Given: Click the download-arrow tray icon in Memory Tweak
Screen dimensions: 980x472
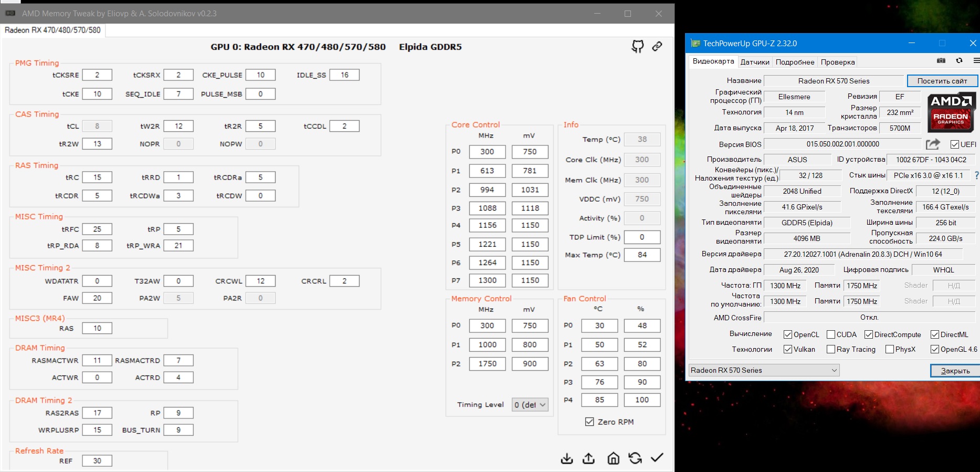Looking at the screenshot, I should click(x=567, y=458).
